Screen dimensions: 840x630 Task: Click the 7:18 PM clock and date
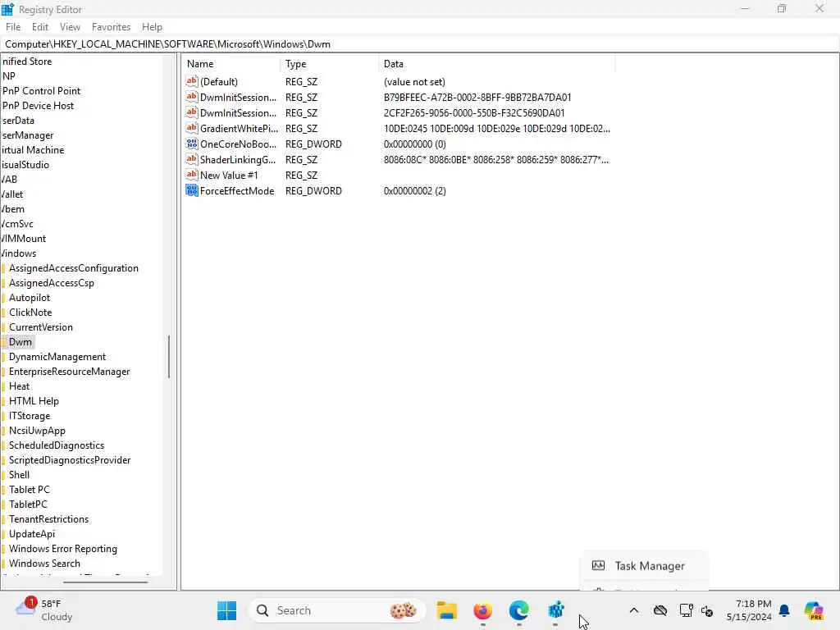click(x=749, y=610)
